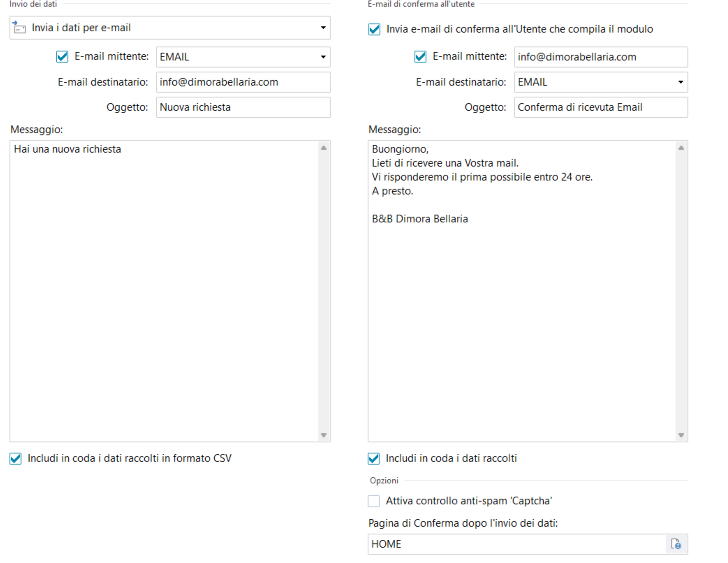
Task: Uncheck right-side 'Includi in coda i dati raccolti'
Action: coord(374,459)
